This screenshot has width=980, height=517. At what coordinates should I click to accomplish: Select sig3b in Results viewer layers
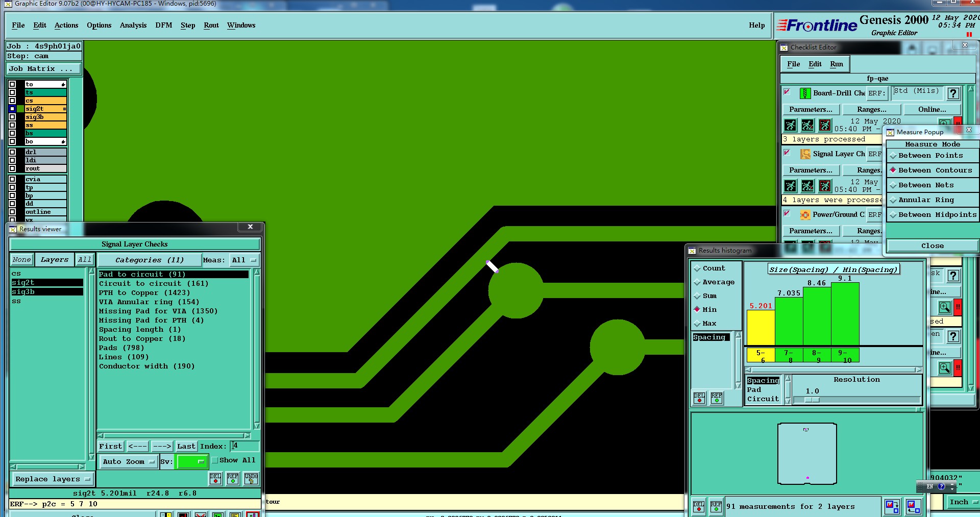pos(47,291)
